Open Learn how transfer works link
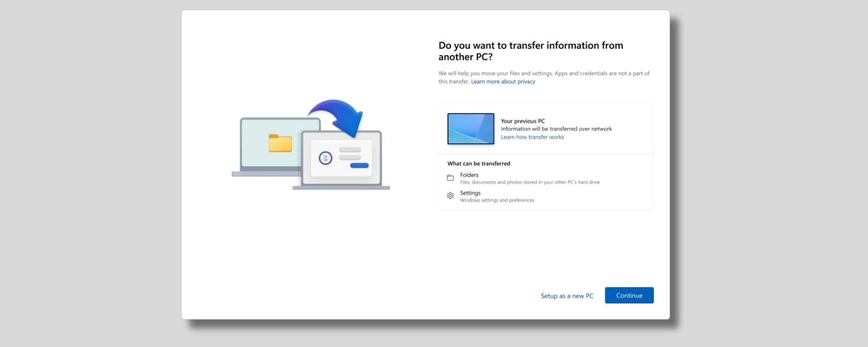Image resolution: width=868 pixels, height=347 pixels. (532, 137)
